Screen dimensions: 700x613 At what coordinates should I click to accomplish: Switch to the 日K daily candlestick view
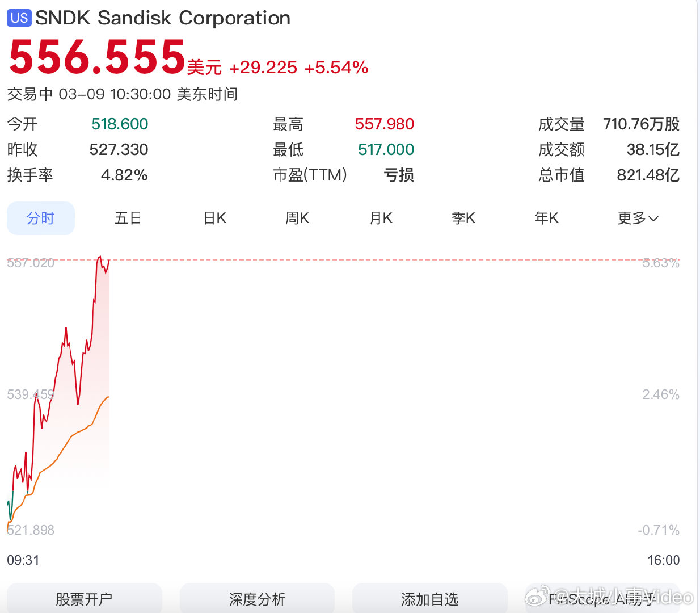pos(214,218)
